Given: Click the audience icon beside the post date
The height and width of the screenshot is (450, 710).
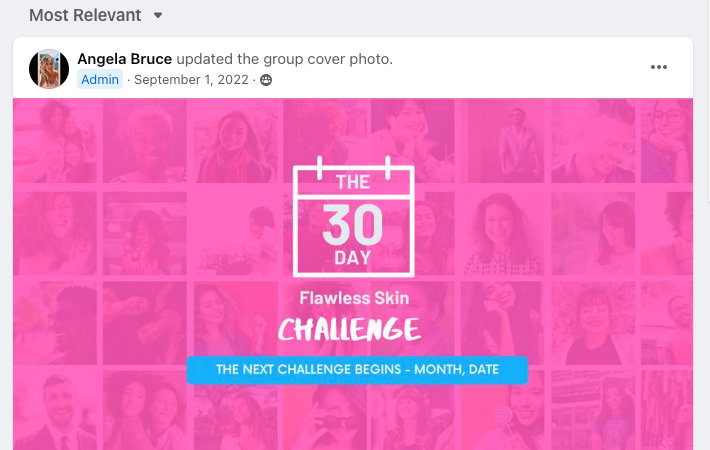Looking at the screenshot, I should tap(266, 80).
